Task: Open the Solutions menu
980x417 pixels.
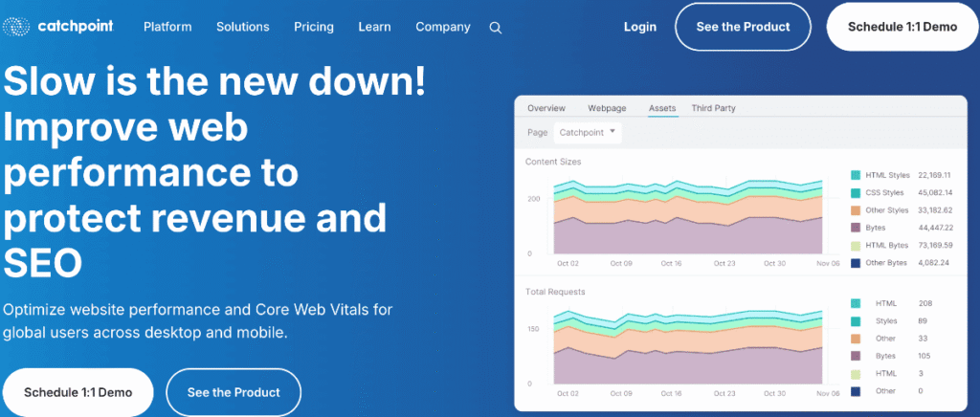Action: point(242,27)
